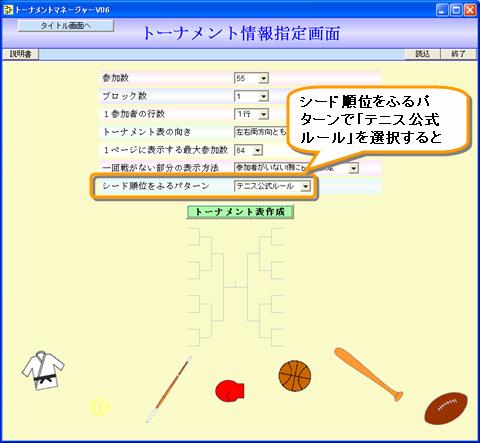Viewport: 480px width, 443px height.
Task: Click the kendo bamboo sword icon
Action: (169, 389)
